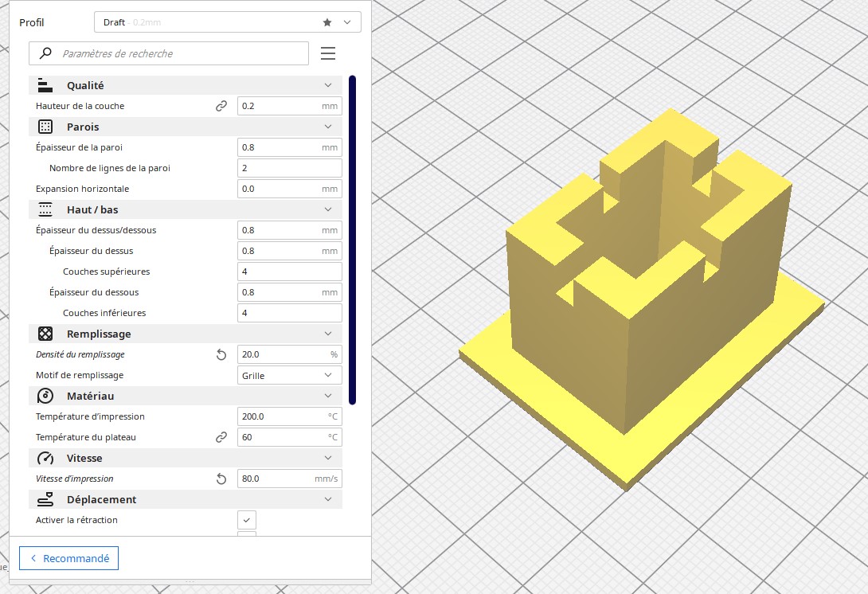Collapse the Qualité section chevron
The width and height of the screenshot is (868, 594).
[328, 85]
